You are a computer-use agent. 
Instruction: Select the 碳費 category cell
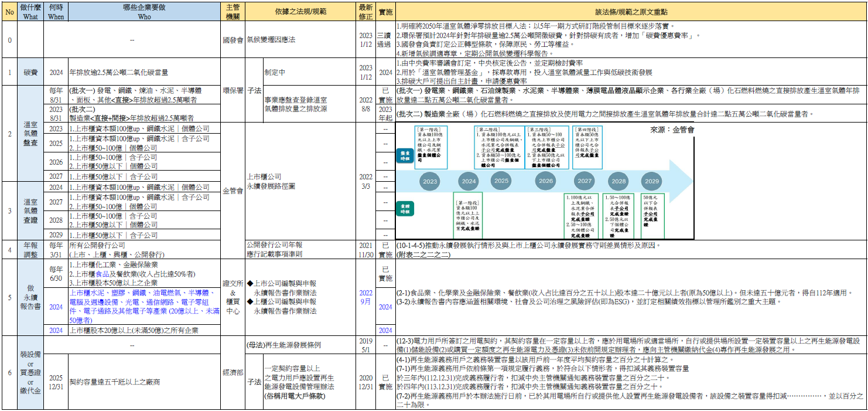tap(30, 72)
